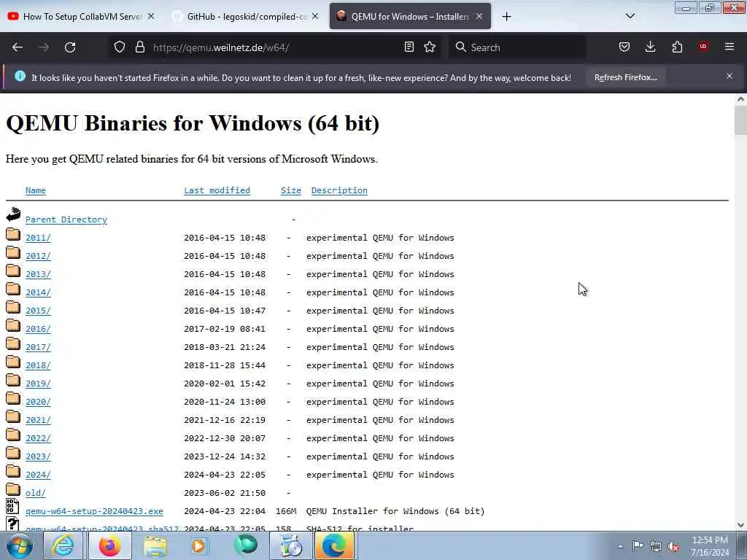Open the Firefox downloads panel icon
The width and height of the screenshot is (747, 560).
click(650, 47)
